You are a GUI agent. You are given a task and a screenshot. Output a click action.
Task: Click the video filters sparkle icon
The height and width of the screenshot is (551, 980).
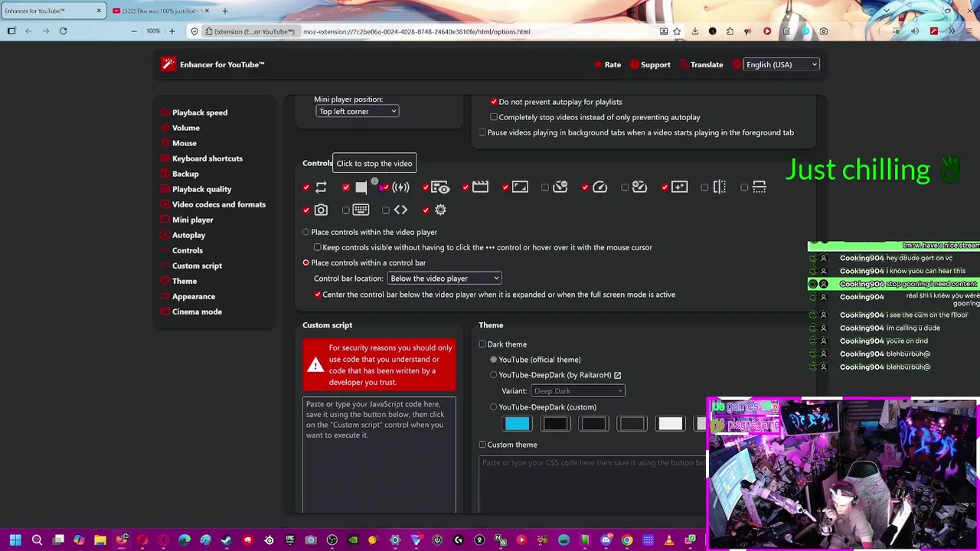[679, 187]
